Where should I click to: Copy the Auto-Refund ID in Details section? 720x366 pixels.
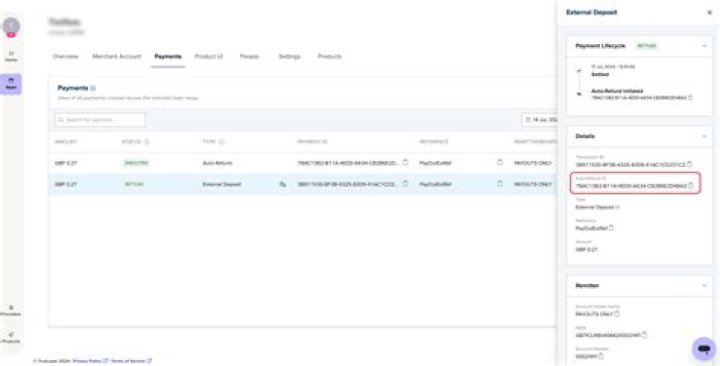[x=690, y=186]
